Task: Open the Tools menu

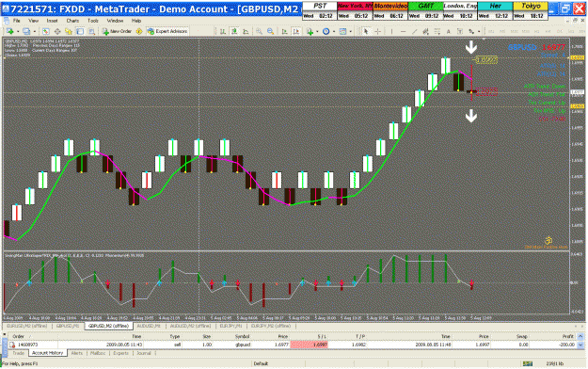Action: [92, 21]
